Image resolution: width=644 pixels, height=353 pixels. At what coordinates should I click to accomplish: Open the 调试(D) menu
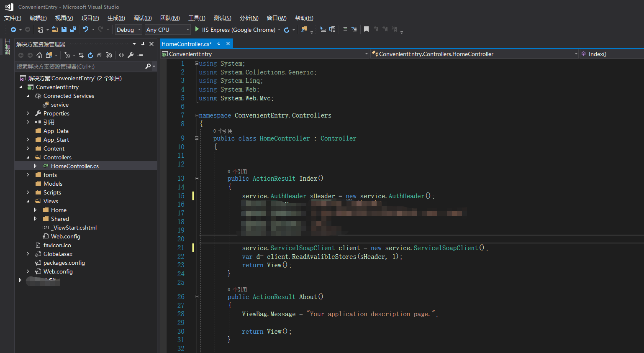pos(142,18)
